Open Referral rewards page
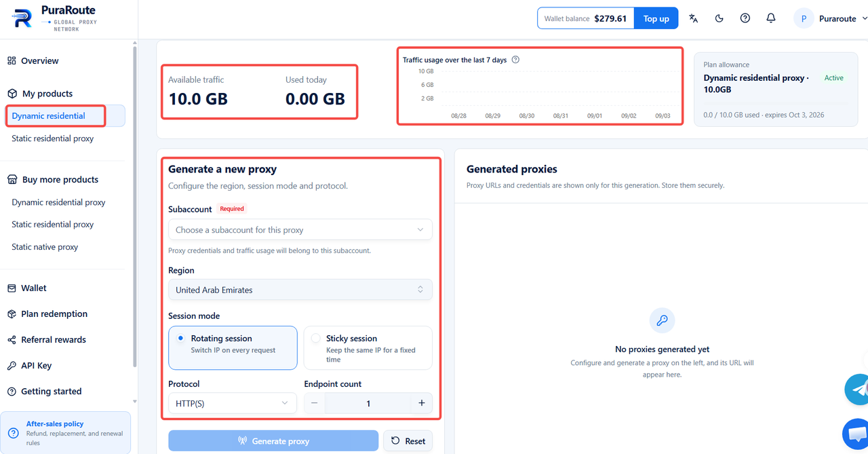The image size is (868, 454). pos(54,340)
